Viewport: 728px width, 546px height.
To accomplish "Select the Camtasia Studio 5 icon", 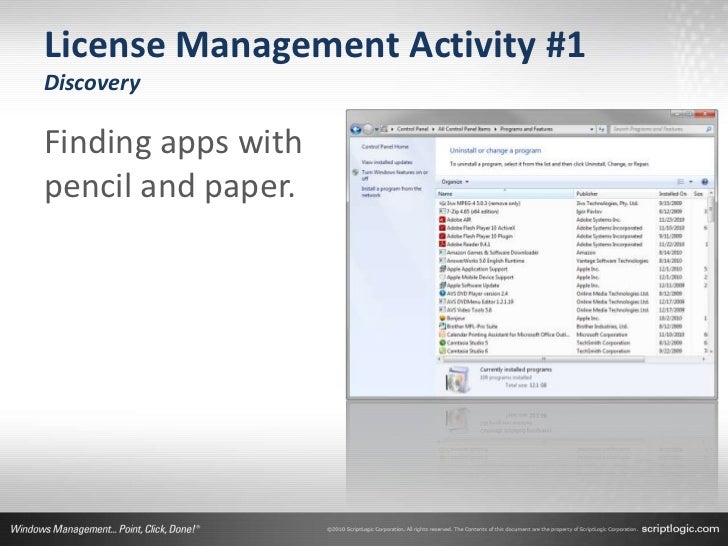I will pos(442,343).
